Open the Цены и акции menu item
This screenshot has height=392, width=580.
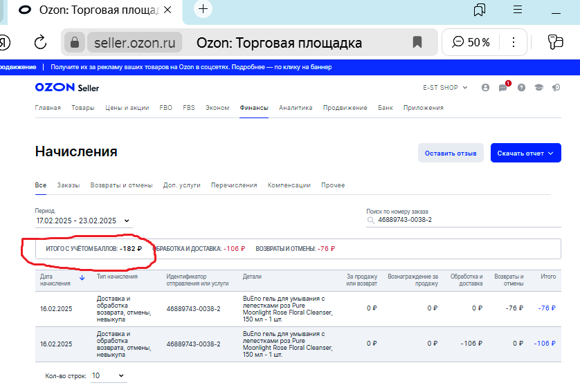pos(127,108)
